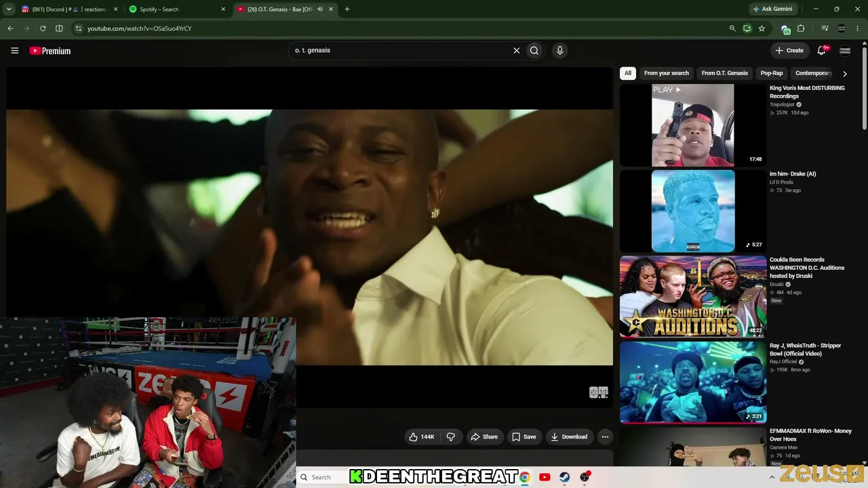The width and height of the screenshot is (868, 488).
Task: Launch YouTube app from the taskbar
Action: pos(545,477)
